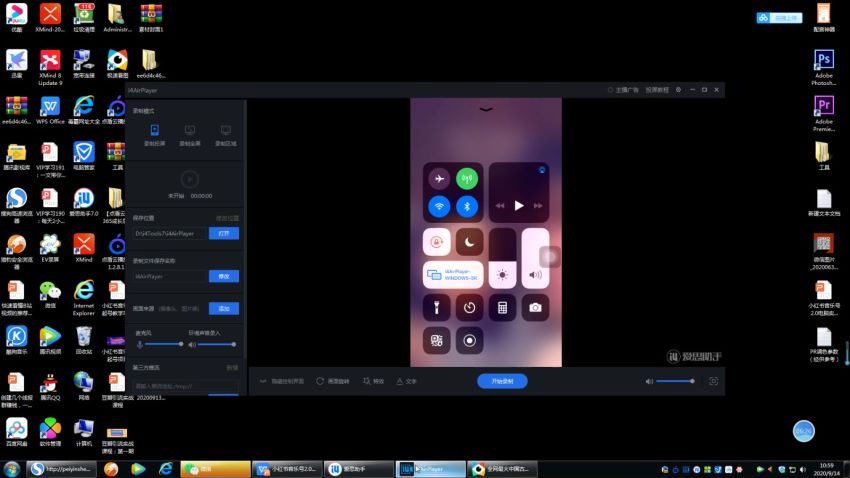Viewport: 850px width, 478px height.
Task: Open the Adobe Premiere desktop shortcut
Action: click(x=823, y=113)
